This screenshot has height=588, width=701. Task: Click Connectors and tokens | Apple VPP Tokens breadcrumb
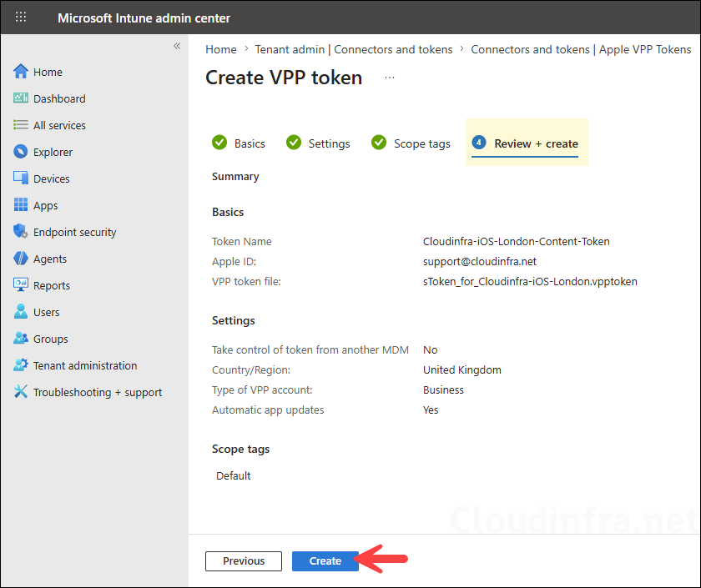point(581,49)
